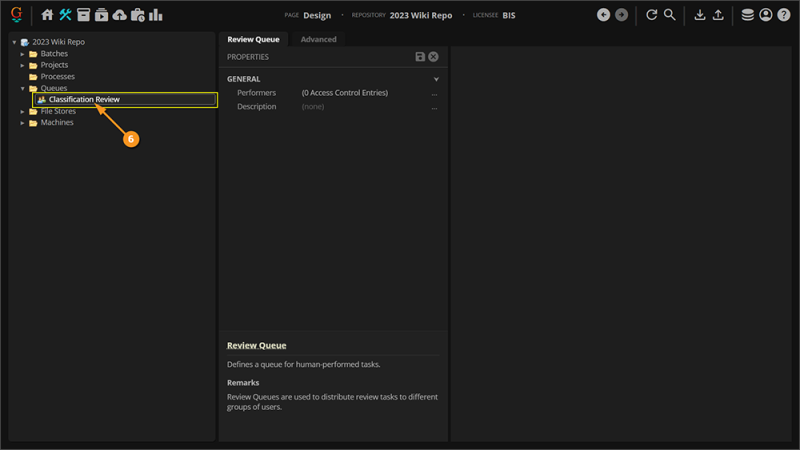This screenshot has height=450, width=800.
Task: Select the Review Queue tab
Action: click(x=254, y=39)
